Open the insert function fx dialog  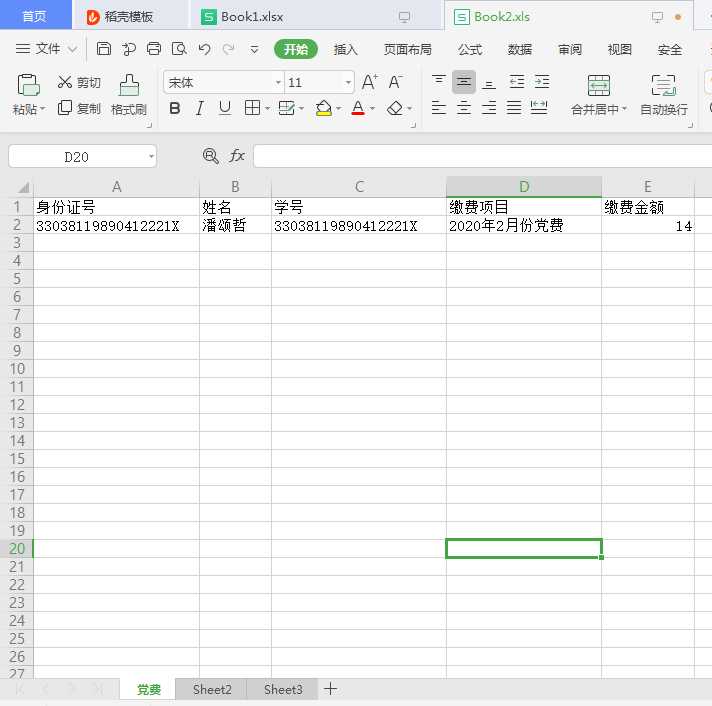[237, 156]
